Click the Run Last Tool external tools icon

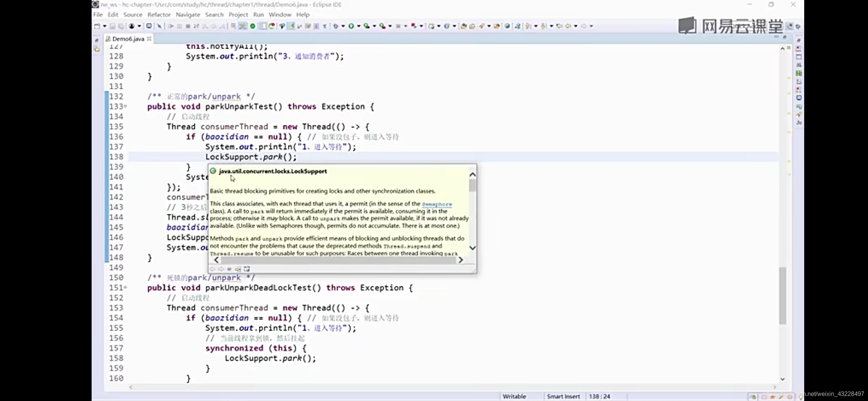382,26
